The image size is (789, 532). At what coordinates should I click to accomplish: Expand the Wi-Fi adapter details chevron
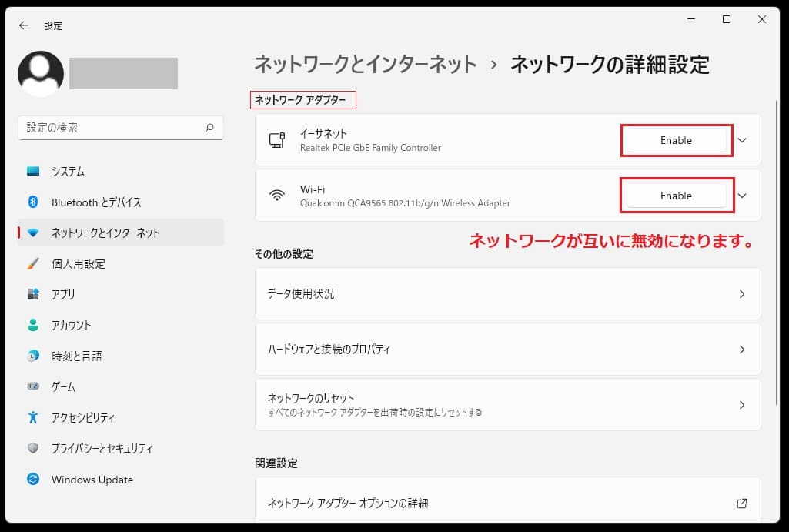pos(742,196)
